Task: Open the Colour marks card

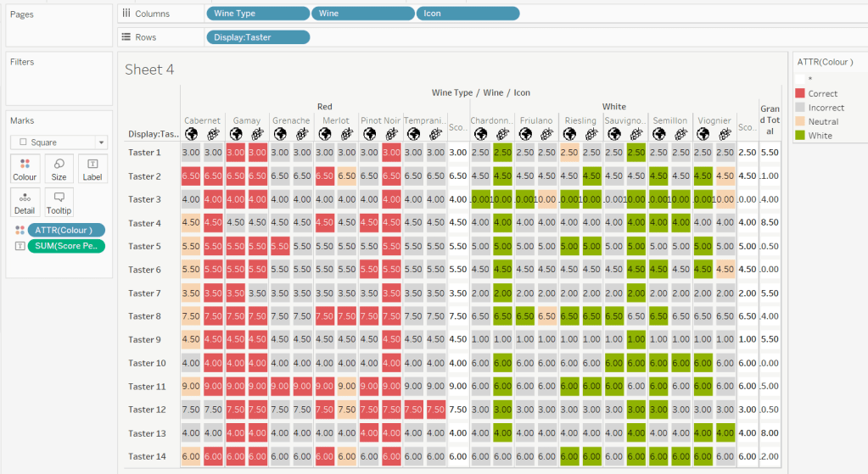Action: click(25, 169)
